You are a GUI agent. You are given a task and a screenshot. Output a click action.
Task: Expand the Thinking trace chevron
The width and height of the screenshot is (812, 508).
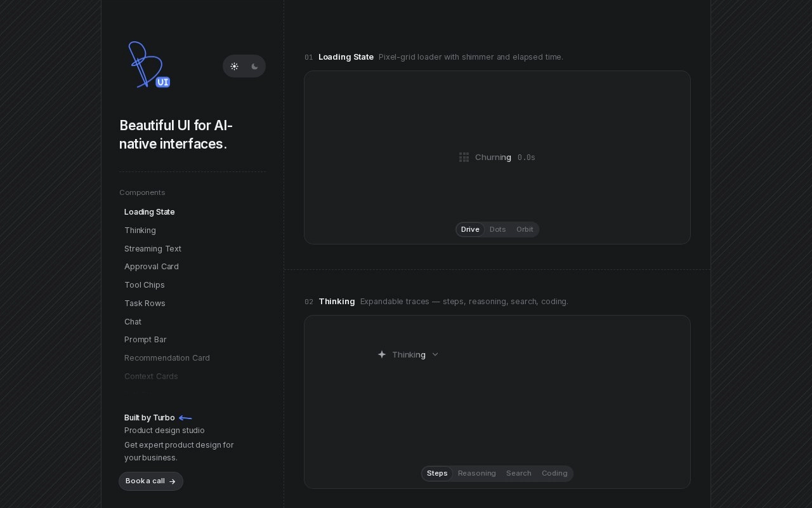[x=435, y=354]
